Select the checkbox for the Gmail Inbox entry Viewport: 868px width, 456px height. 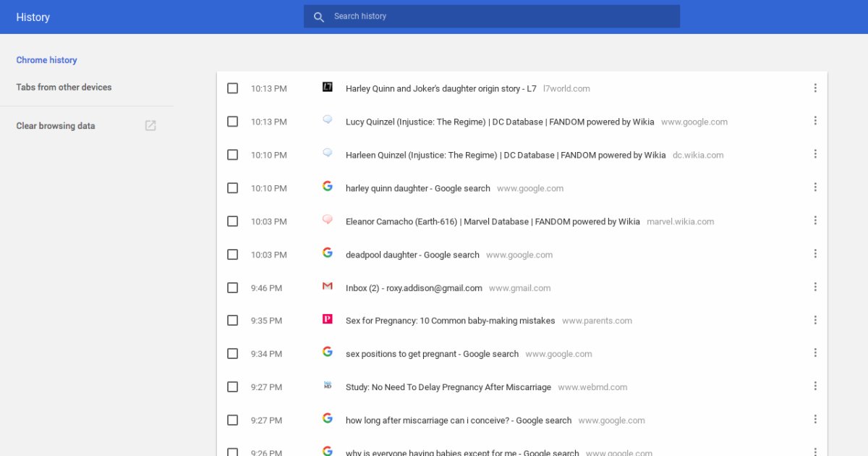click(232, 288)
